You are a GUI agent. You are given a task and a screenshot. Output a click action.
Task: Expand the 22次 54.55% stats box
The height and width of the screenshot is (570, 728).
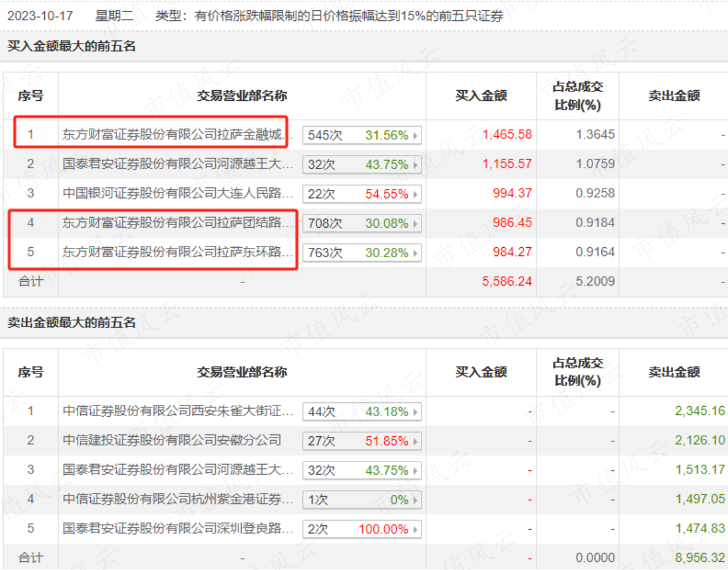[362, 194]
